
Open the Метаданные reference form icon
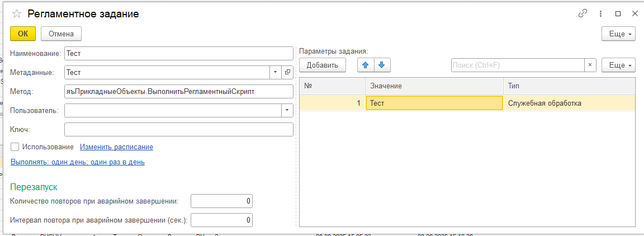pyautogui.click(x=288, y=72)
